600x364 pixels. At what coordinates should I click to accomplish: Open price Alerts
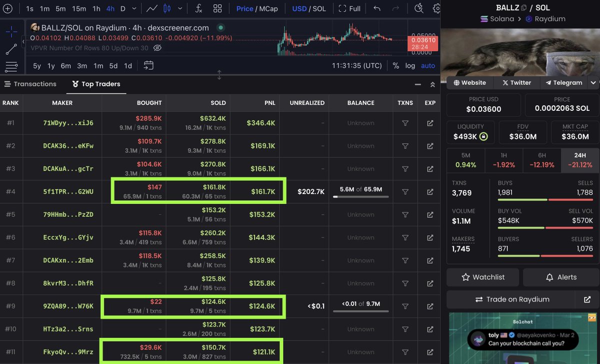(x=560, y=277)
